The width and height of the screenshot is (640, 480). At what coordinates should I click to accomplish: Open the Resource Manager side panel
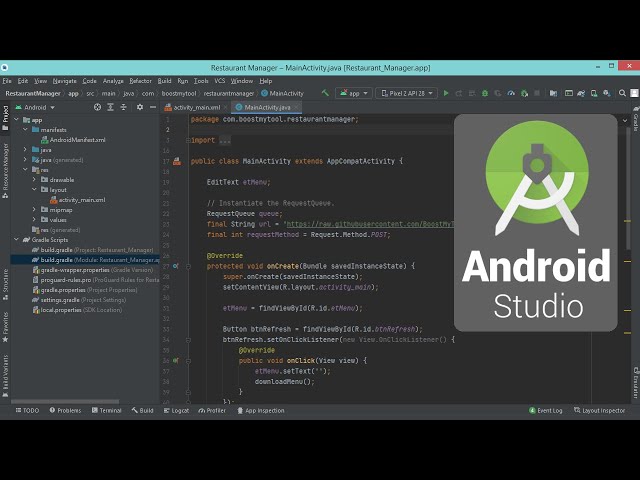(5, 171)
